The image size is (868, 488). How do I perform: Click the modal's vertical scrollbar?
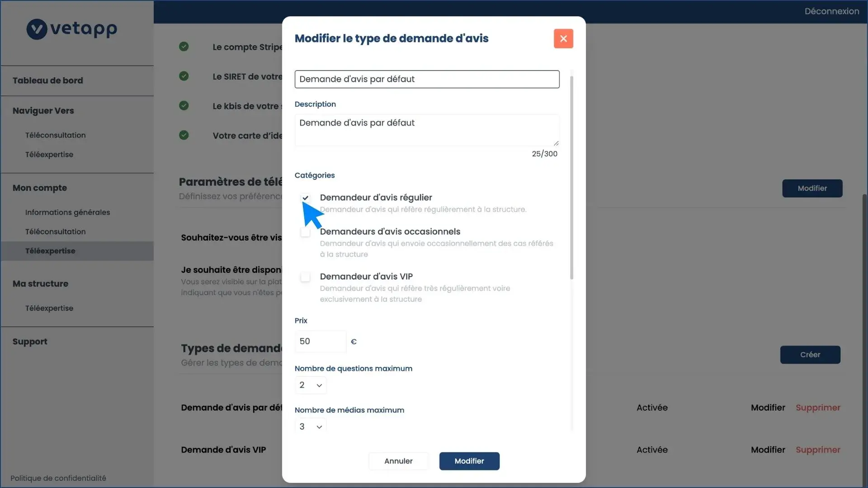pos(571,176)
